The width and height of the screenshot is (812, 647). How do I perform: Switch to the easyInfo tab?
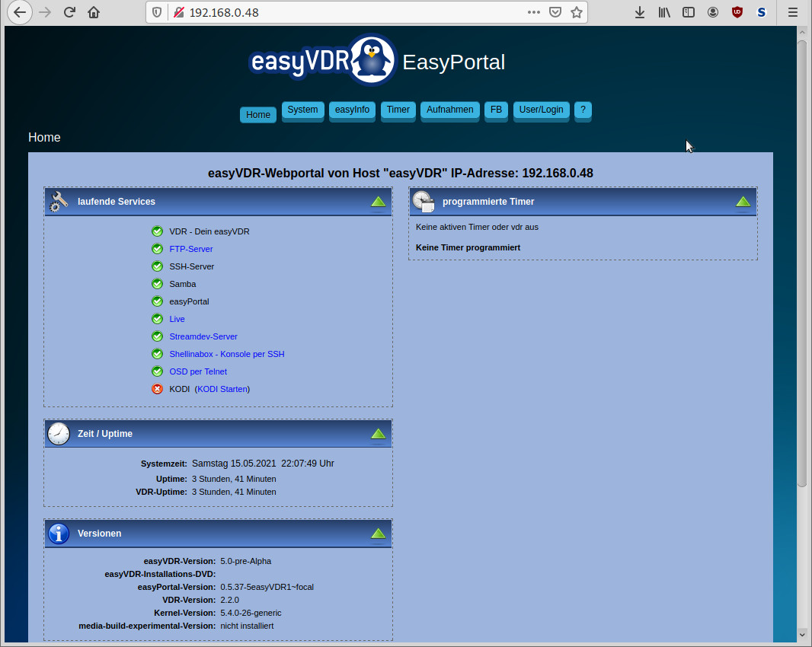click(x=352, y=110)
